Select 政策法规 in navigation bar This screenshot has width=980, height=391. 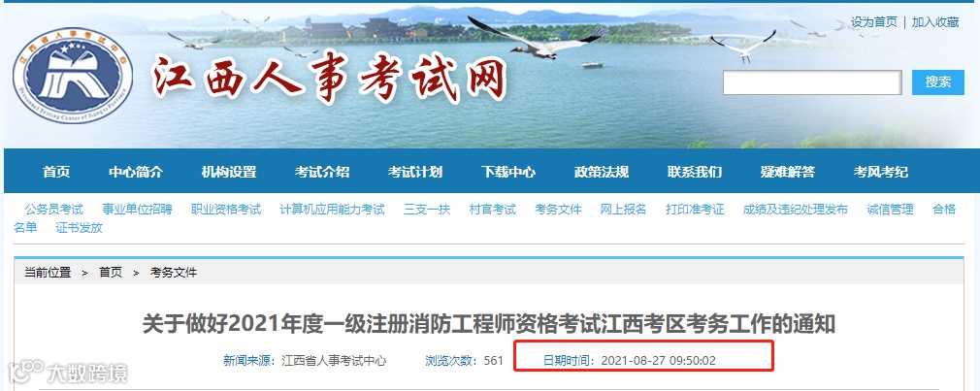tap(602, 172)
